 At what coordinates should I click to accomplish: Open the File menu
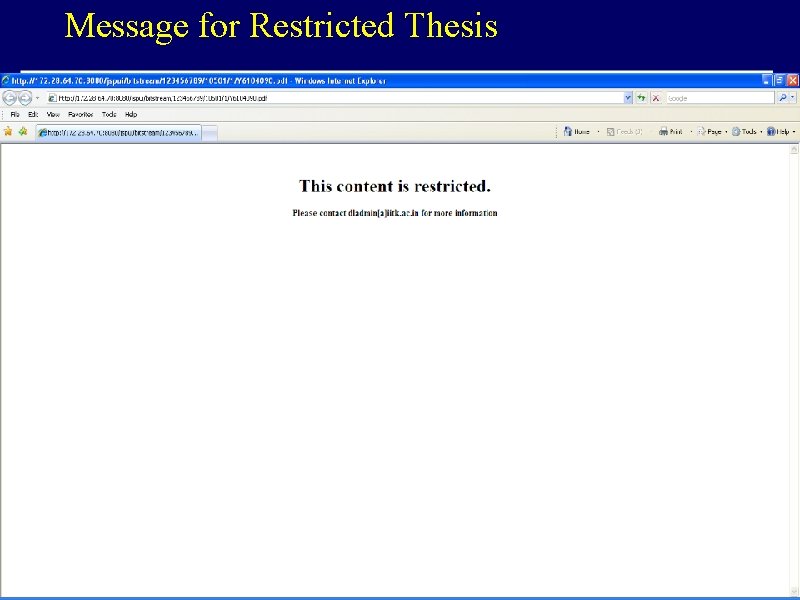tap(15, 114)
